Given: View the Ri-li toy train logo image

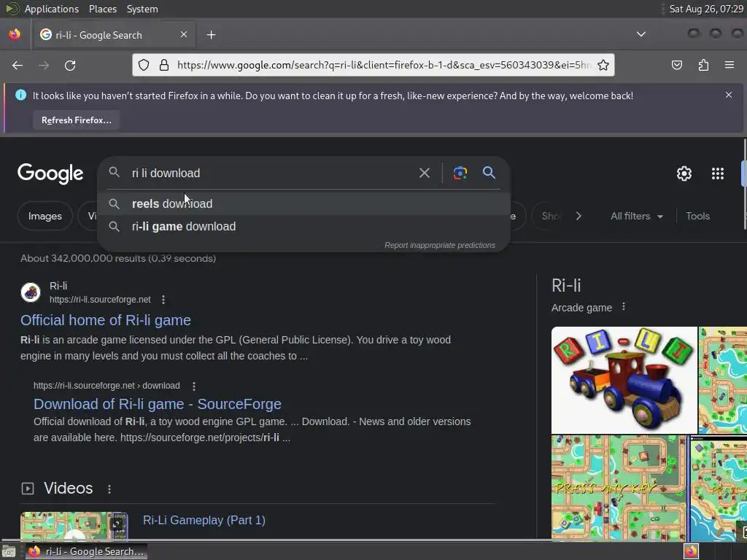Looking at the screenshot, I should [624, 380].
